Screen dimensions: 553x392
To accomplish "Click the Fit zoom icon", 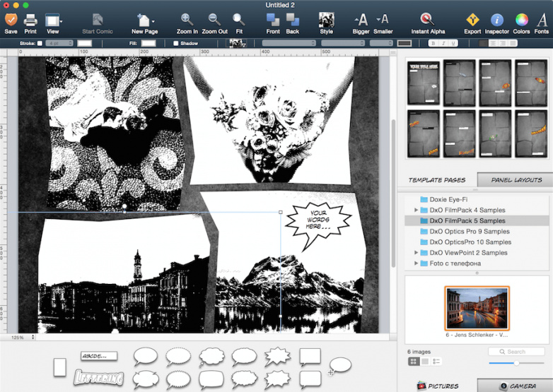I will coord(239,19).
